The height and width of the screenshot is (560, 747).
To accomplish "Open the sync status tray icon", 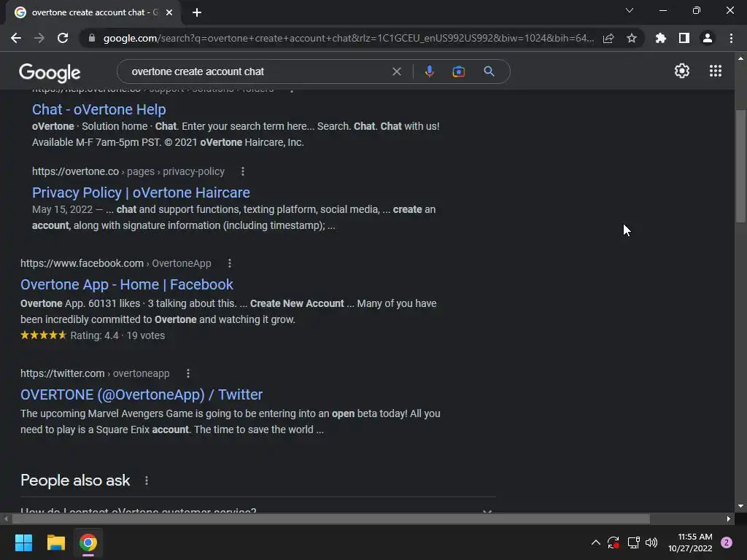I will pos(613,542).
